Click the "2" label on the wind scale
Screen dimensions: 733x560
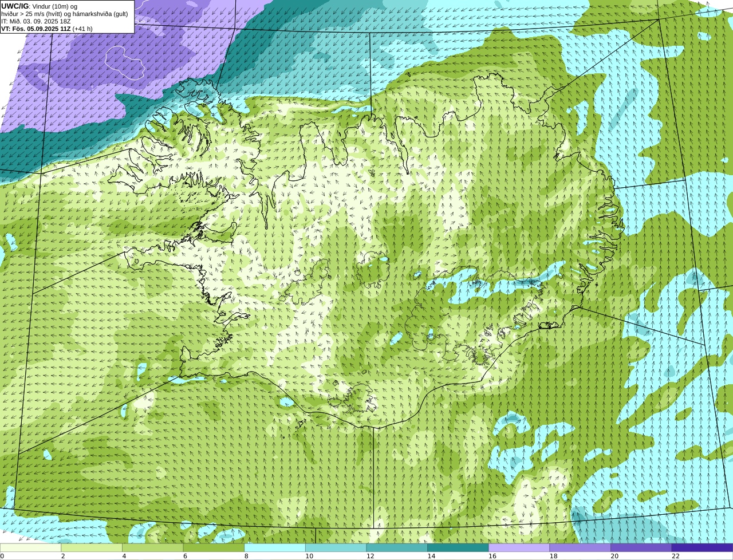tap(63, 556)
